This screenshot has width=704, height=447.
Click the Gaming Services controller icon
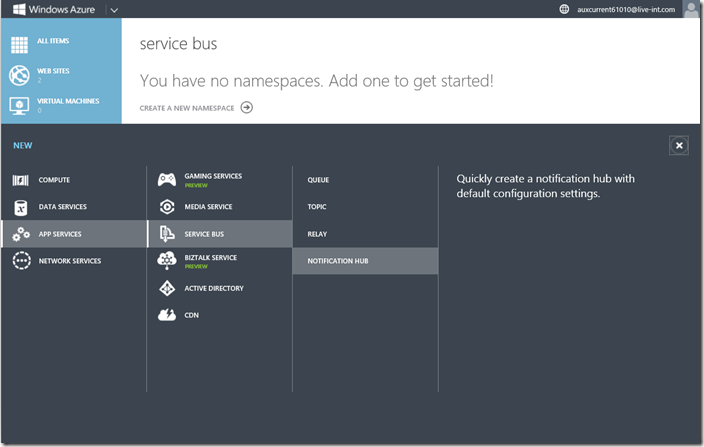[167, 180]
